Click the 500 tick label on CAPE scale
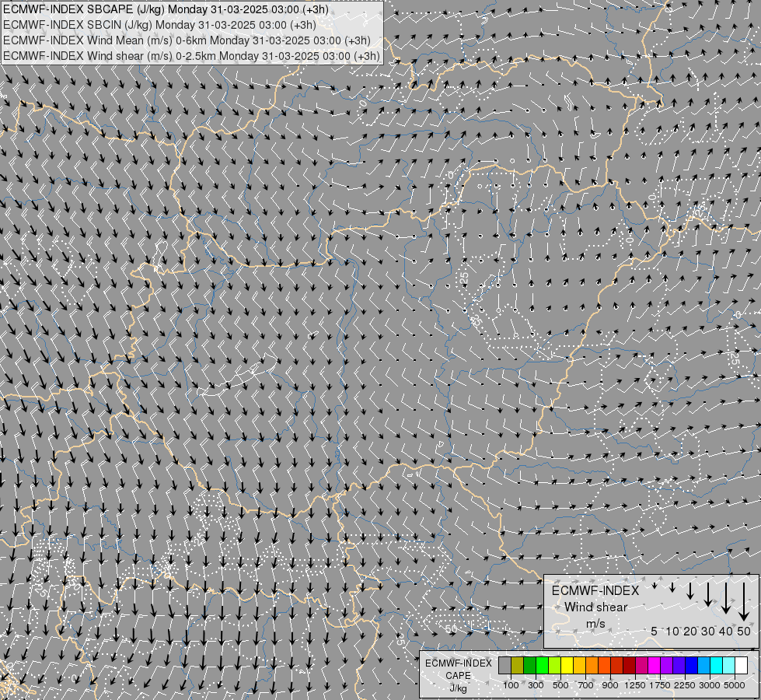This screenshot has width=761, height=700. 560,685
